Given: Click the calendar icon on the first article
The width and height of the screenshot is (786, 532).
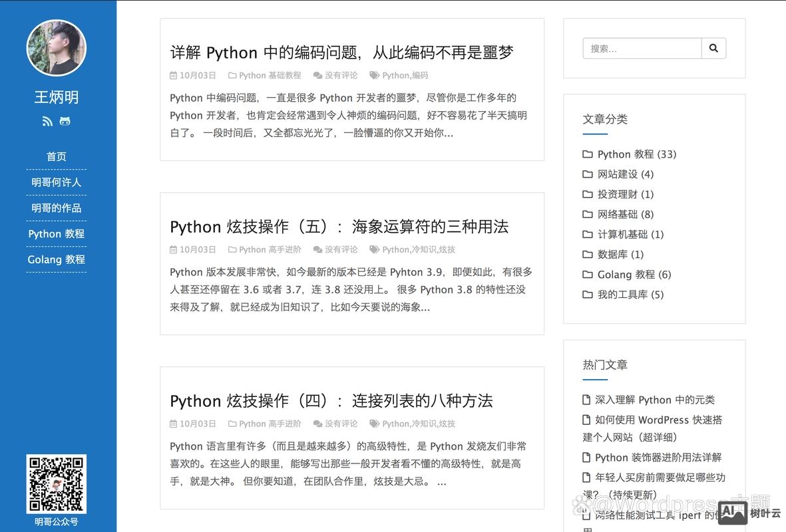Looking at the screenshot, I should tap(172, 75).
